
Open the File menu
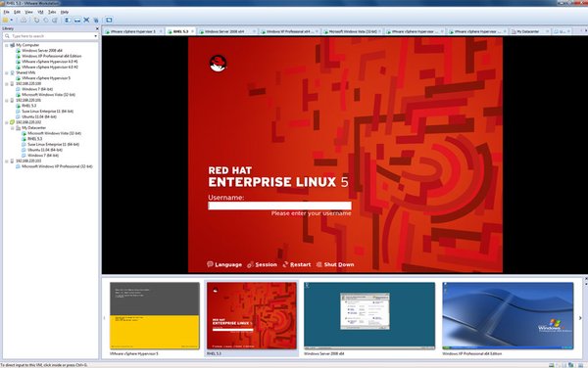(x=7, y=12)
